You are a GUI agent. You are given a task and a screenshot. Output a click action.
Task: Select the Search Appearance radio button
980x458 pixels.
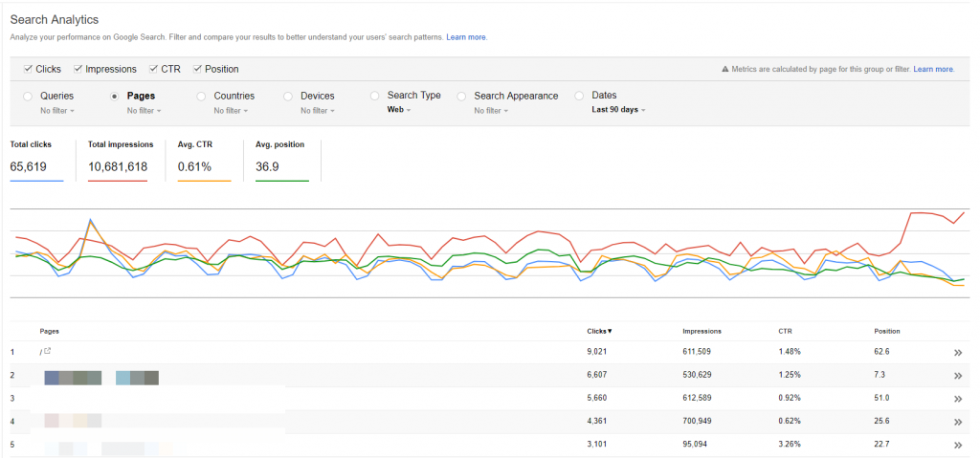[462, 97]
